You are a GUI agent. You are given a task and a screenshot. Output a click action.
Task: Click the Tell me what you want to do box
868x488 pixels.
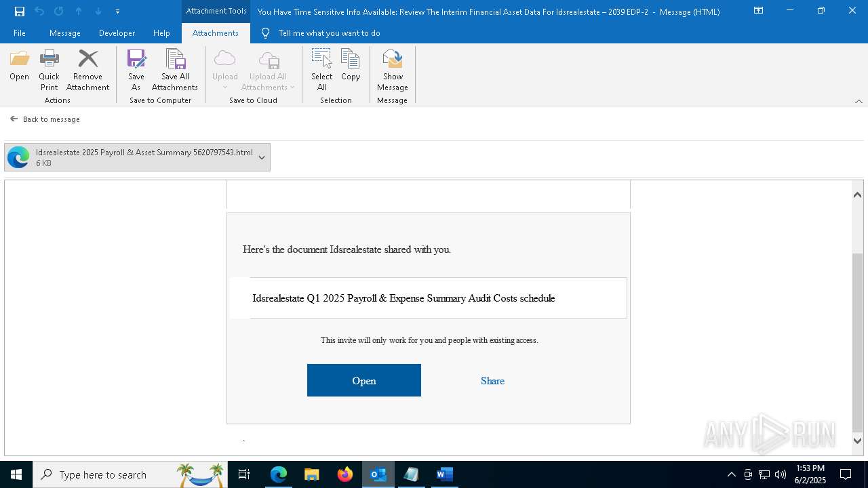pos(329,33)
